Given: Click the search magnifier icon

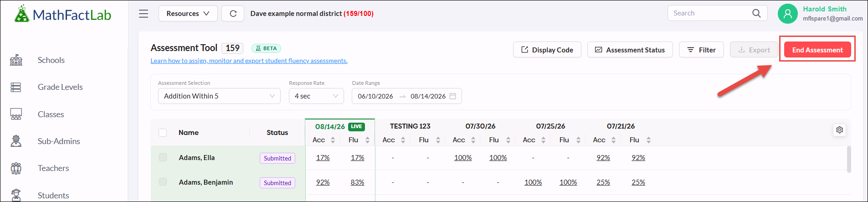Looking at the screenshot, I should click(x=756, y=13).
